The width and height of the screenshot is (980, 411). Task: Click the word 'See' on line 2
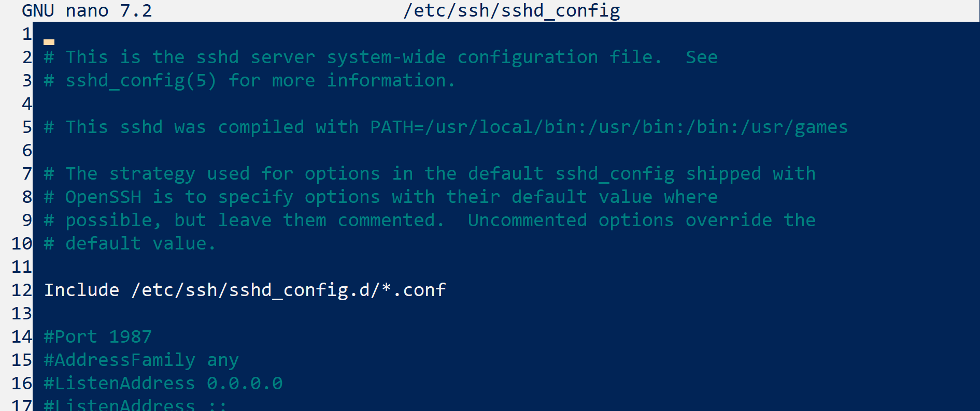(702, 57)
